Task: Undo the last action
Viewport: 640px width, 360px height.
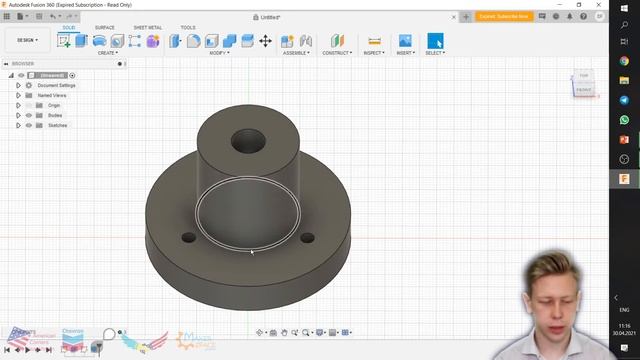Action: (55, 17)
